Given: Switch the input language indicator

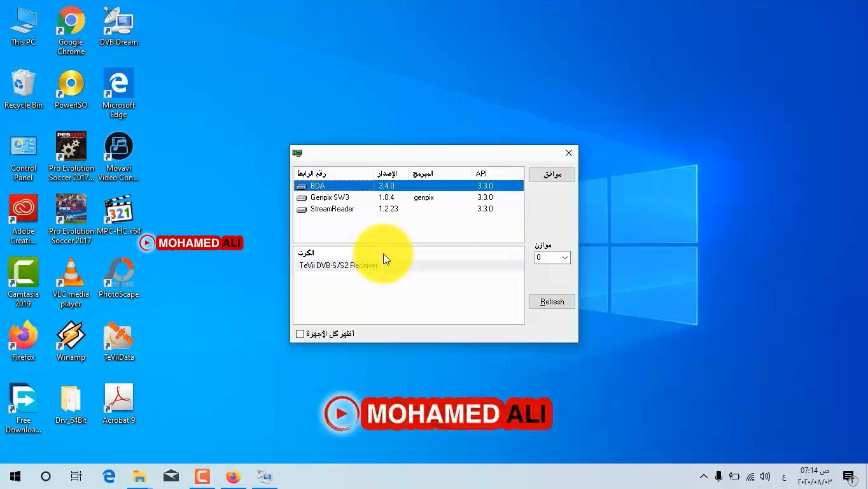Looking at the screenshot, I should [x=784, y=477].
